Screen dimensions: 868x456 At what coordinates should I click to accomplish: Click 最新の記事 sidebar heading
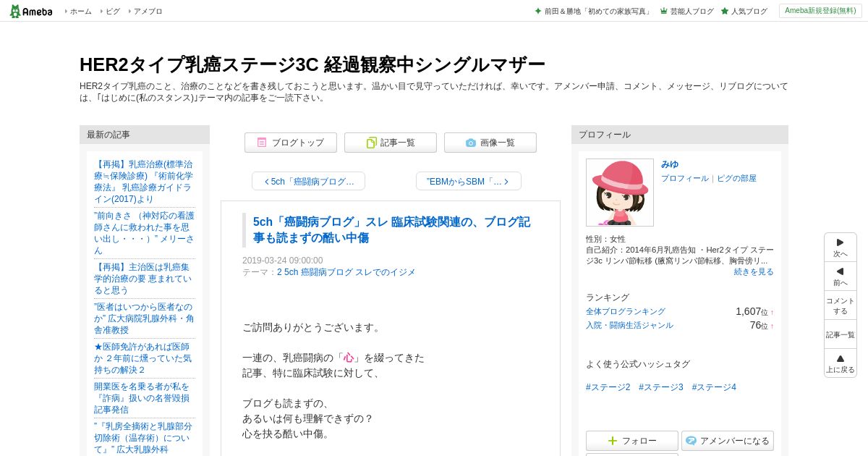coord(145,135)
